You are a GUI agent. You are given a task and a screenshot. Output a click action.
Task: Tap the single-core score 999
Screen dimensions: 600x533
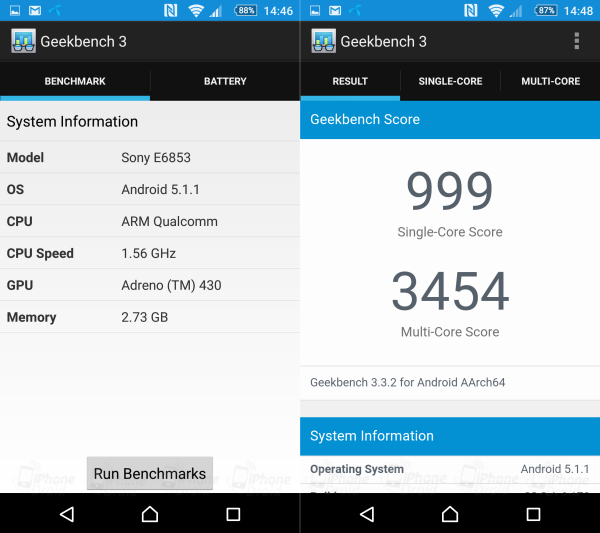point(450,190)
